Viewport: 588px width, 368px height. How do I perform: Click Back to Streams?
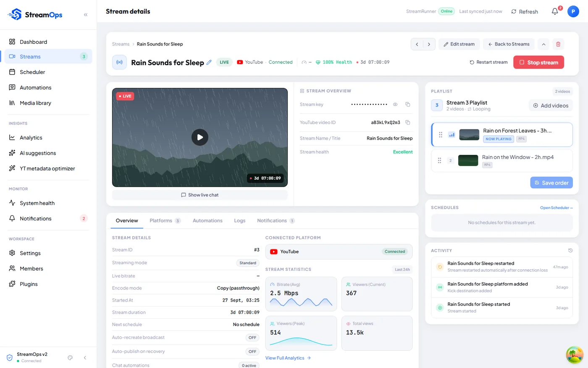click(509, 44)
